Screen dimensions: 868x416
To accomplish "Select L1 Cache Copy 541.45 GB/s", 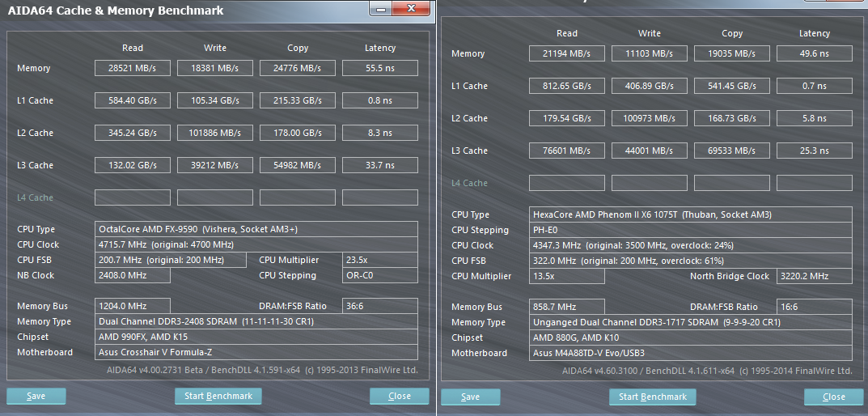I will click(732, 86).
